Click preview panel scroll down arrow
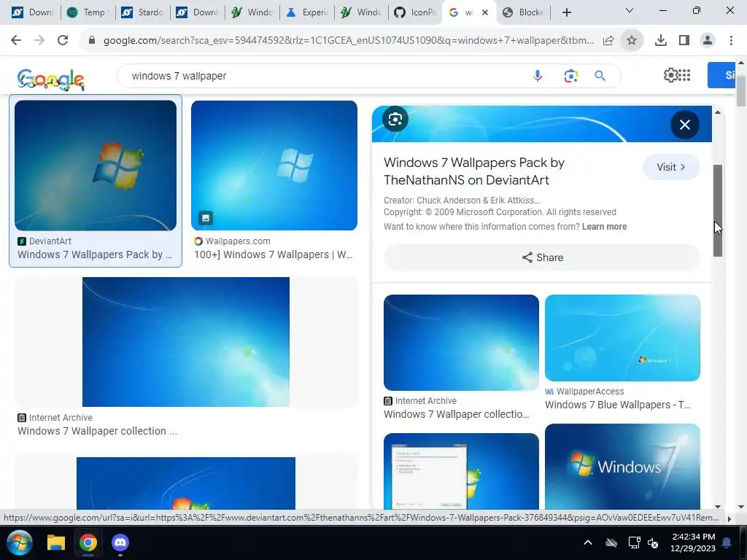Screen dimensions: 747x560 [x=718, y=507]
